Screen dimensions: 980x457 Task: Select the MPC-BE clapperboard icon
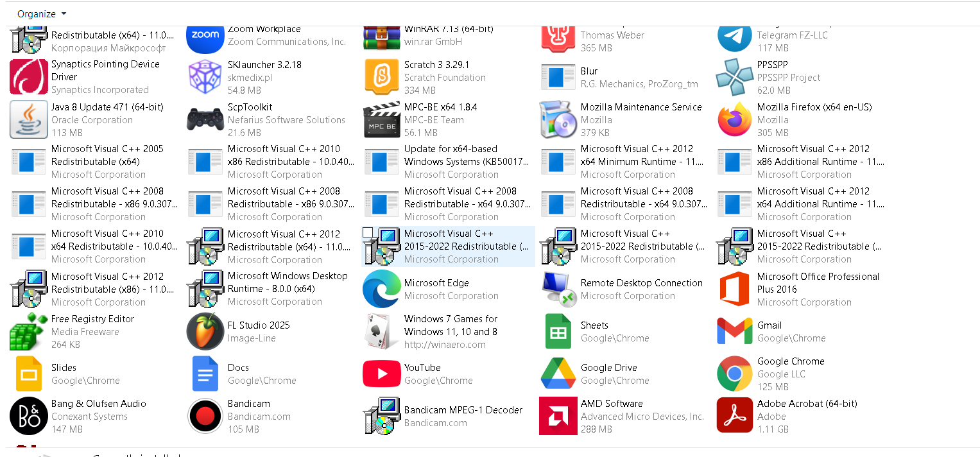(x=382, y=119)
